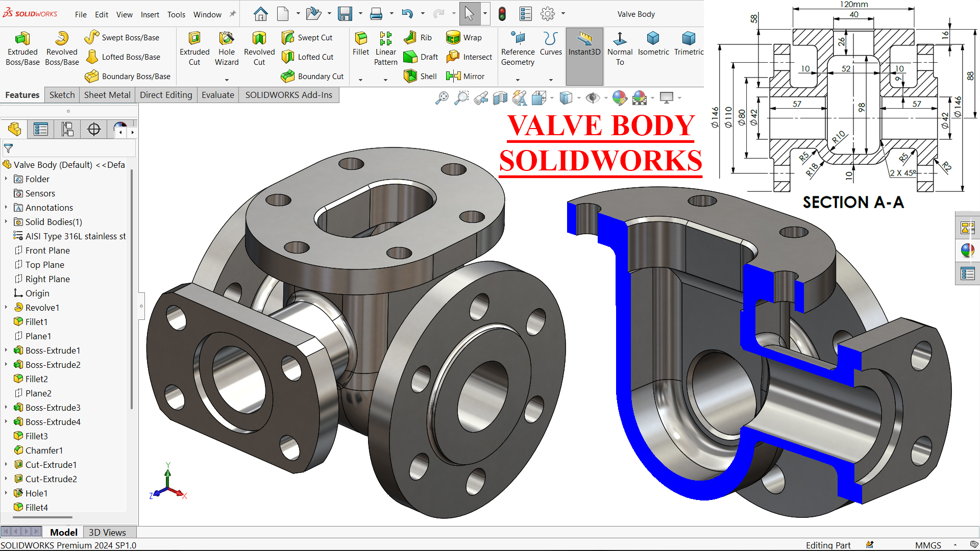The image size is (980, 551).
Task: Expand the Cut-Extrude1 feature node
Action: (x=6, y=465)
